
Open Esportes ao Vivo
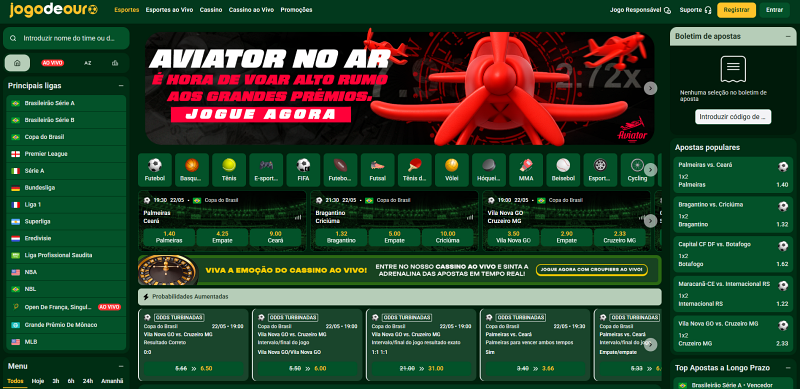169,10
